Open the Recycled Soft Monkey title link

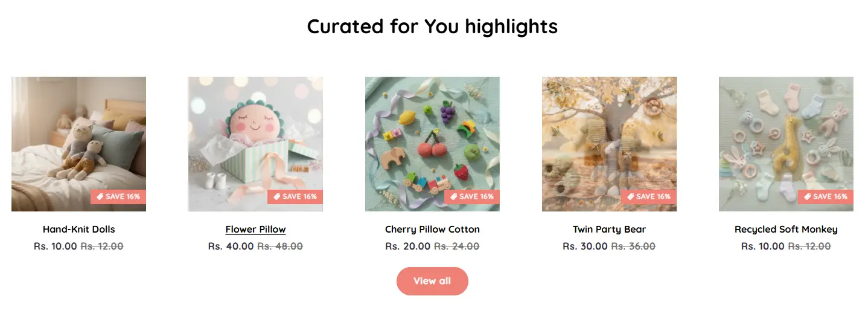[786, 230]
